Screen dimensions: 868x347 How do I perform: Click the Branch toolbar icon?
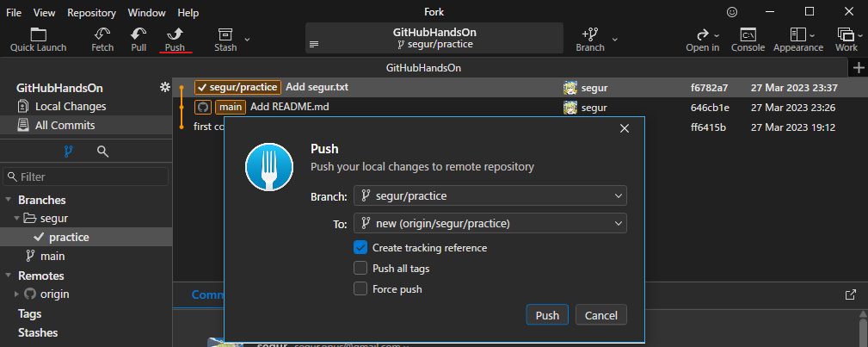(590, 34)
